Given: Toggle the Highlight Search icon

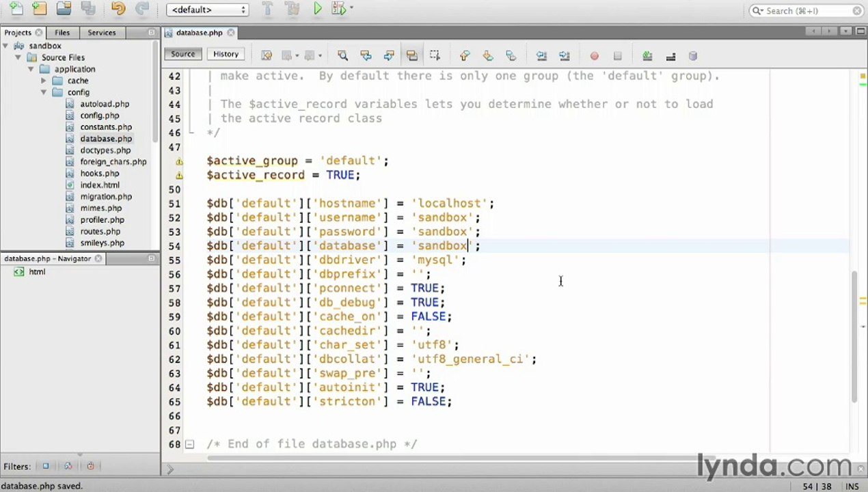Looking at the screenshot, I should pos(411,55).
